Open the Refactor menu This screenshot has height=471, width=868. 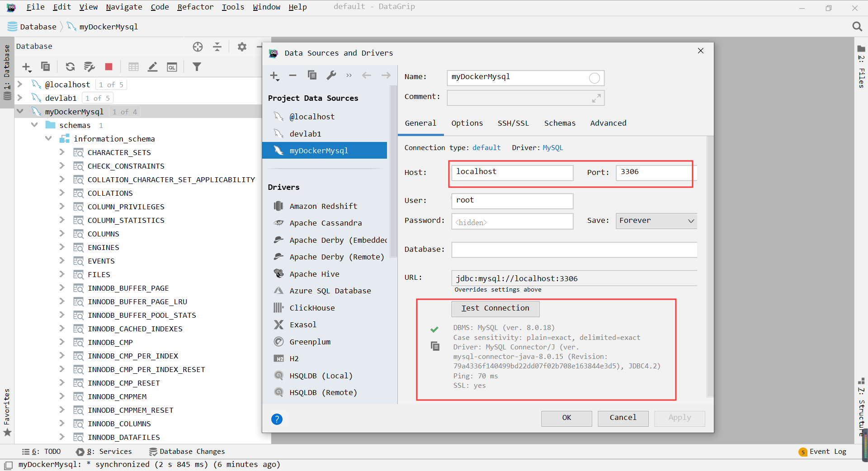pyautogui.click(x=195, y=7)
